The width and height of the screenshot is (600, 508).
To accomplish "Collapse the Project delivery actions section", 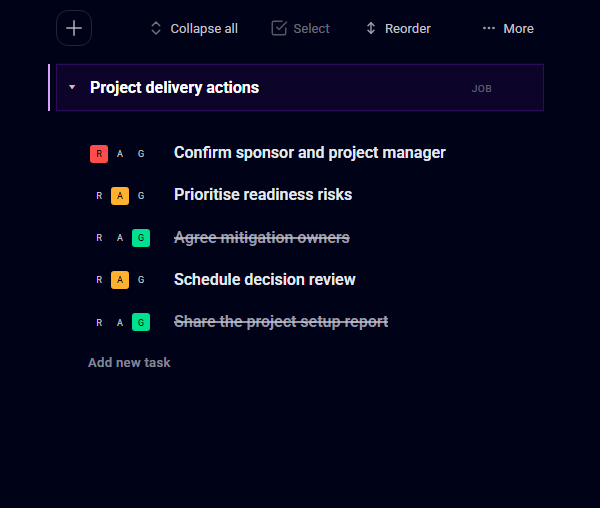I will point(72,88).
